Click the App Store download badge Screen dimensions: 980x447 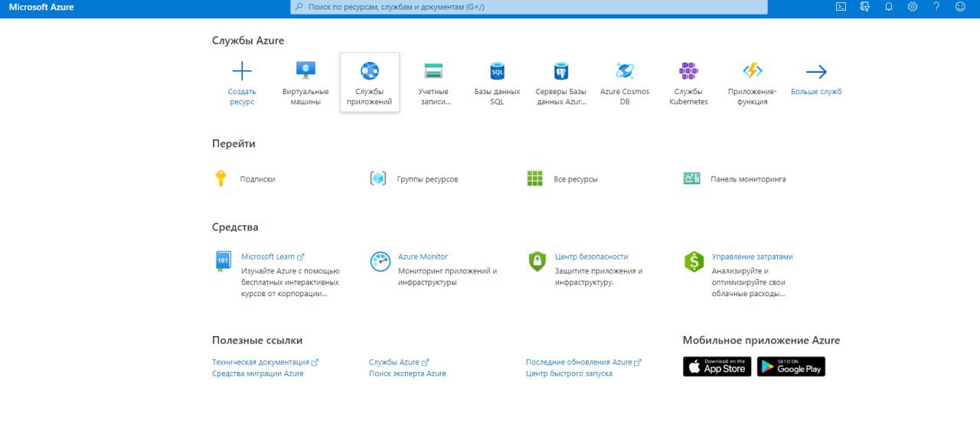[x=717, y=367]
